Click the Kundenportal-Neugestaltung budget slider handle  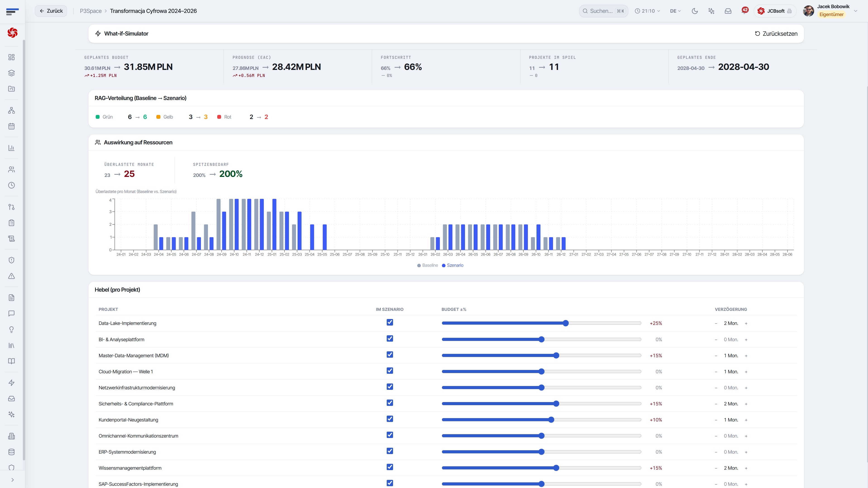pos(551,420)
